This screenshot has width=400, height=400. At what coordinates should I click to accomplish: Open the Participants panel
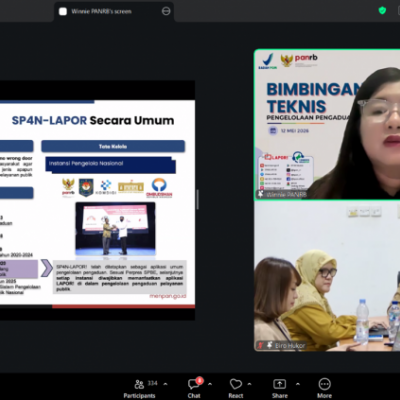click(139, 389)
